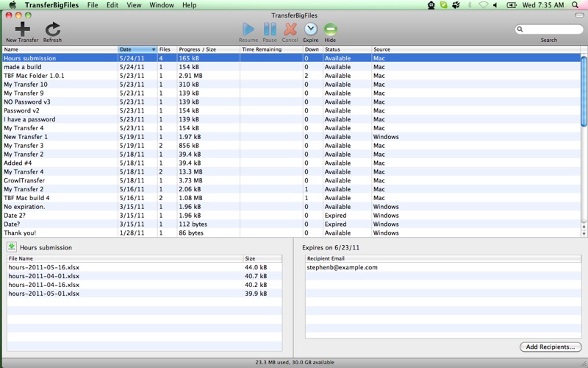The image size is (588, 368).
Task: Sort the transfer list by Name column
Action: click(x=60, y=49)
